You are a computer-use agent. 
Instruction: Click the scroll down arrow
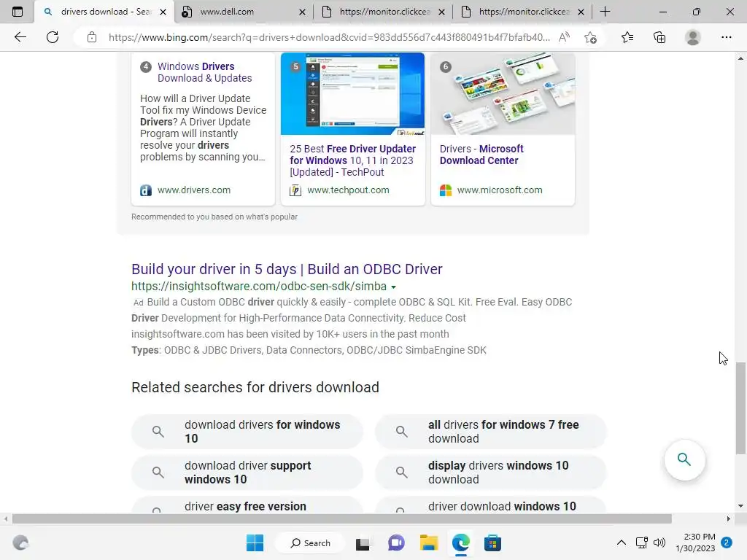click(x=740, y=506)
